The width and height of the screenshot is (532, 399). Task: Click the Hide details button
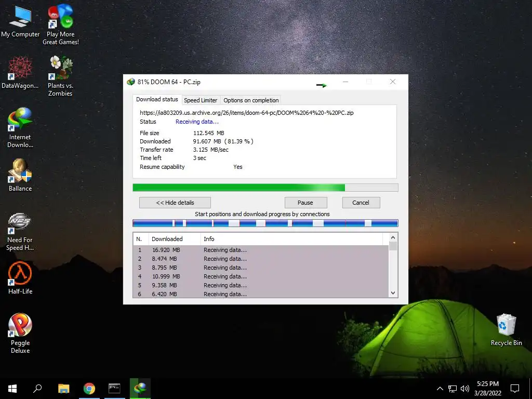(x=175, y=203)
